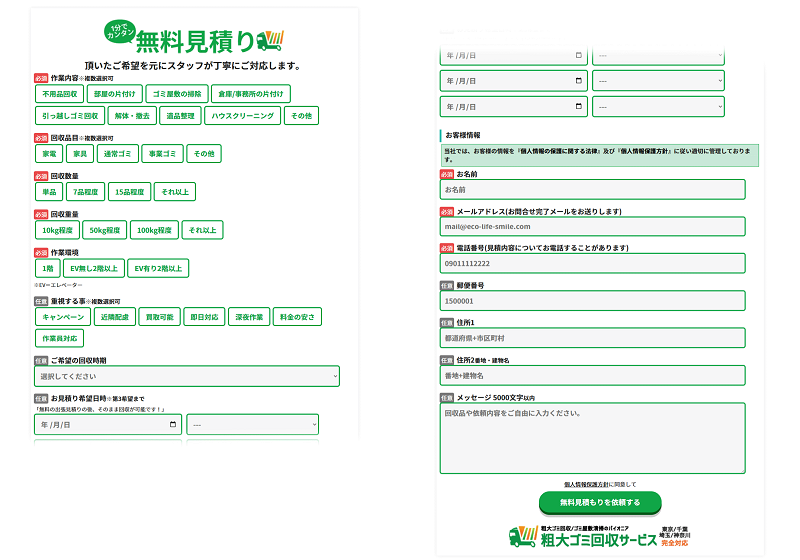This screenshot has height=560, width=800.
Task: Toggle the 即日対応 priority option
Action: click(204, 317)
